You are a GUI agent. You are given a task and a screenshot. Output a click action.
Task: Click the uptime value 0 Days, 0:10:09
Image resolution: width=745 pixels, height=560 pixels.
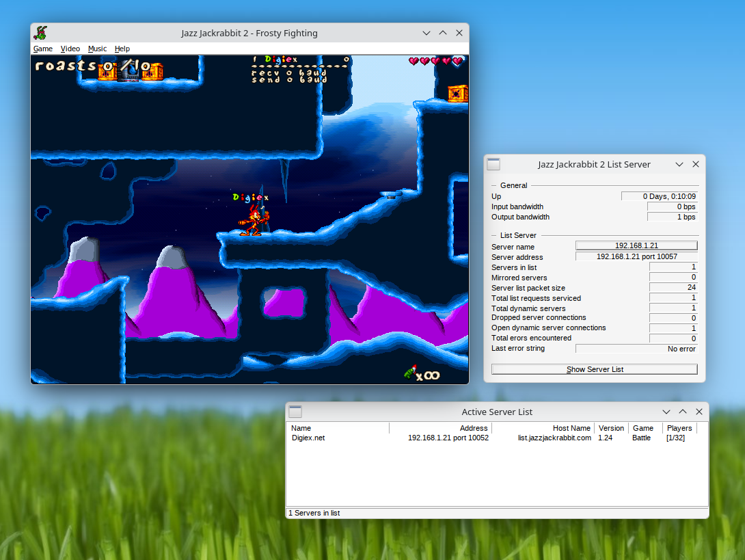pyautogui.click(x=660, y=196)
